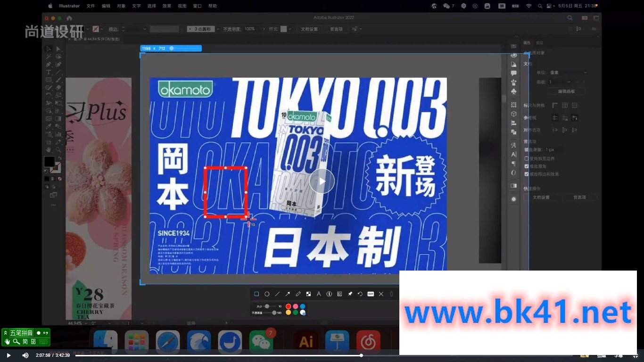
Task: Mute the video player volume
Action: (25, 355)
